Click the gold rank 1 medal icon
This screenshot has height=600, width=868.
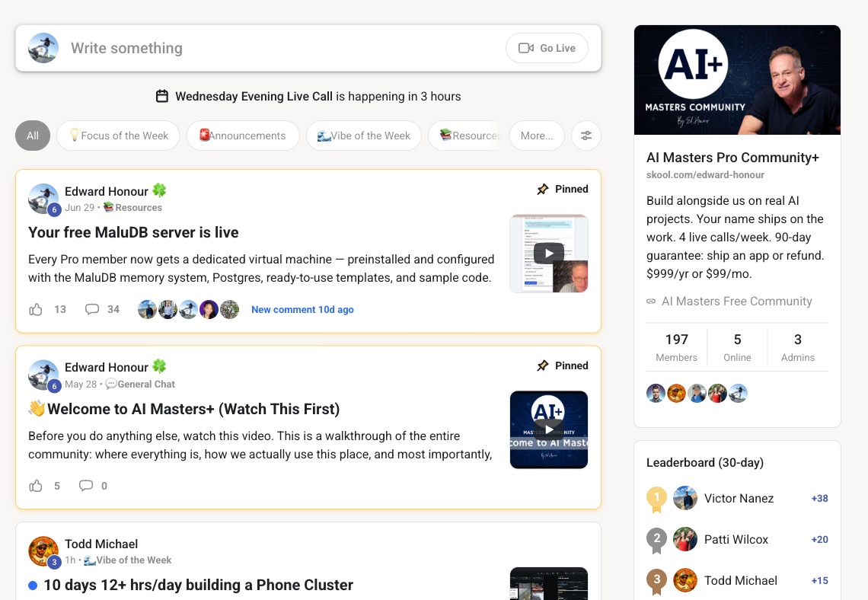tap(657, 499)
